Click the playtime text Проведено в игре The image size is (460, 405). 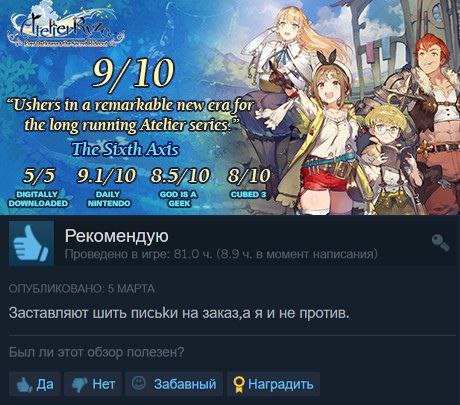[221, 254]
